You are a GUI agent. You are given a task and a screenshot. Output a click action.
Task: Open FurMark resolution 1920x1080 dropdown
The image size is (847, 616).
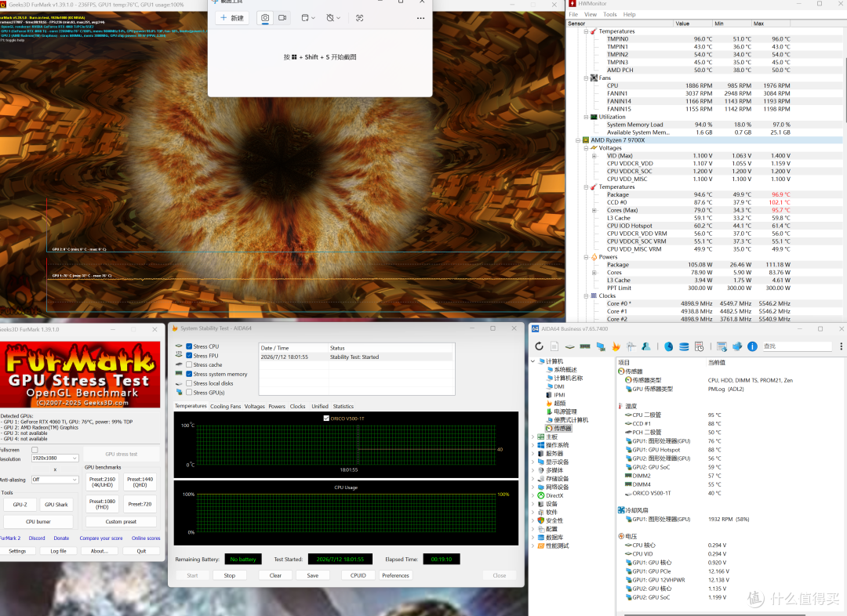pyautogui.click(x=55, y=458)
